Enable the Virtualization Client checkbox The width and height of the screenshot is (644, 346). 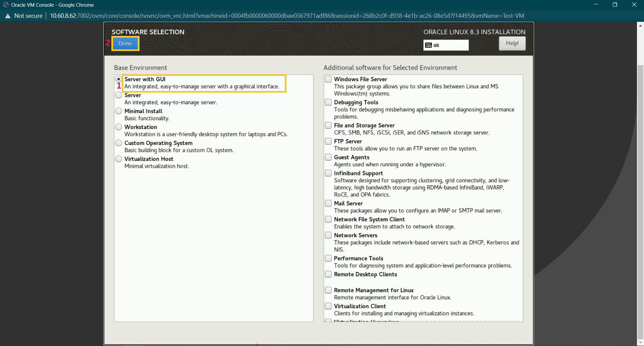tap(328, 306)
